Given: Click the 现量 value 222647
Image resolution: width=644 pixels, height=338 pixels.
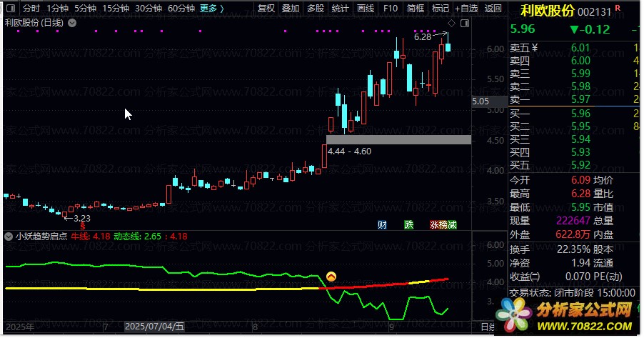Looking at the screenshot, I should [x=573, y=221].
